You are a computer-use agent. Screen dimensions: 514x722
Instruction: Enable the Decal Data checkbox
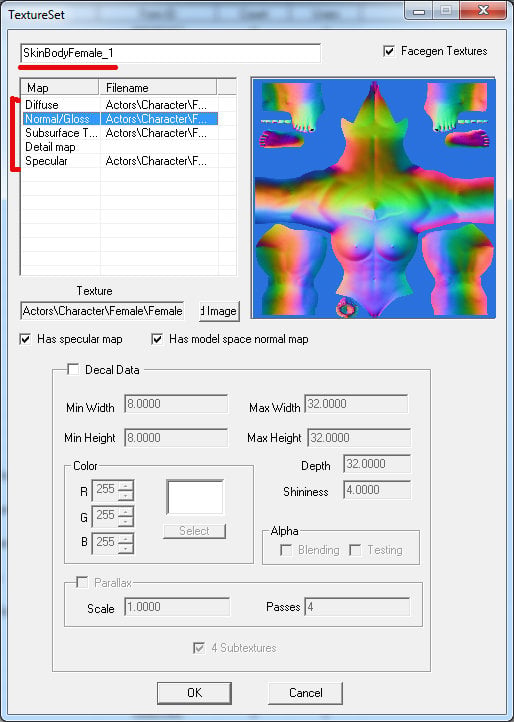(73, 369)
